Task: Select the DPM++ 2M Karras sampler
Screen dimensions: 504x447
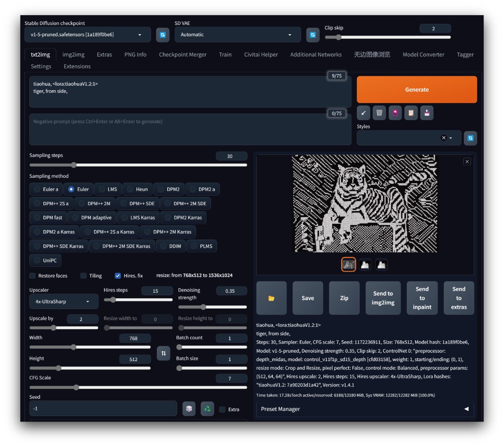Action: click(168, 232)
